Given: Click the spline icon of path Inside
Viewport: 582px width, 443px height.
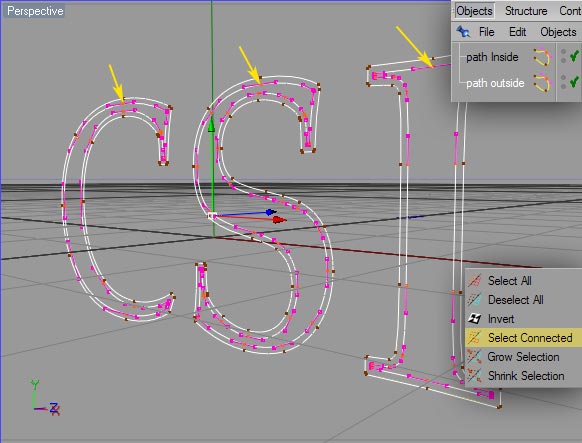Looking at the screenshot, I should tap(542, 57).
